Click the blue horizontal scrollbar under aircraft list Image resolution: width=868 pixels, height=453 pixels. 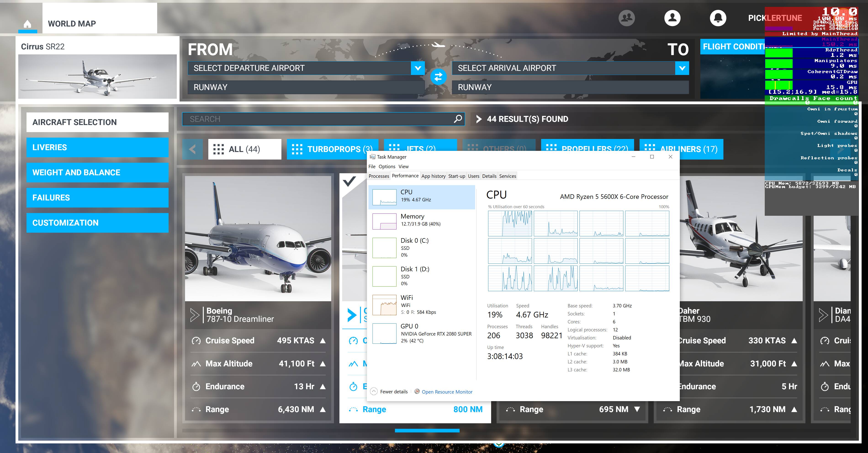tap(427, 430)
